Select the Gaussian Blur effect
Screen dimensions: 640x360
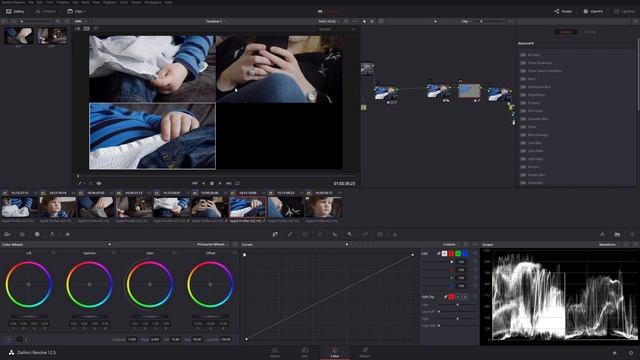click(x=538, y=119)
